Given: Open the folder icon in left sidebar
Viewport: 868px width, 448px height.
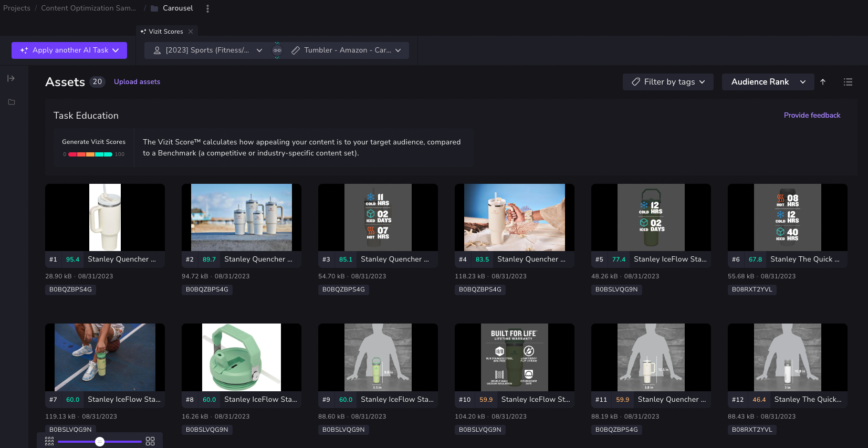Looking at the screenshot, I should click(x=12, y=102).
